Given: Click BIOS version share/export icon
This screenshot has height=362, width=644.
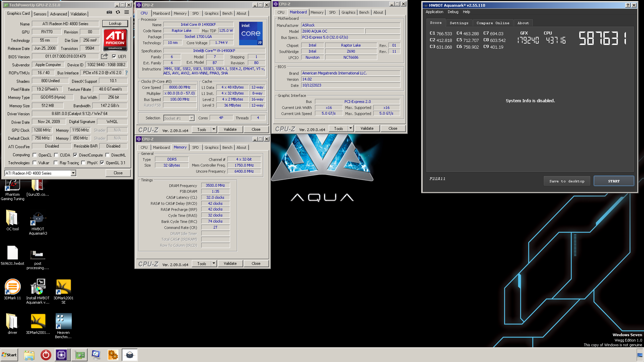Looking at the screenshot, I should point(105,56).
